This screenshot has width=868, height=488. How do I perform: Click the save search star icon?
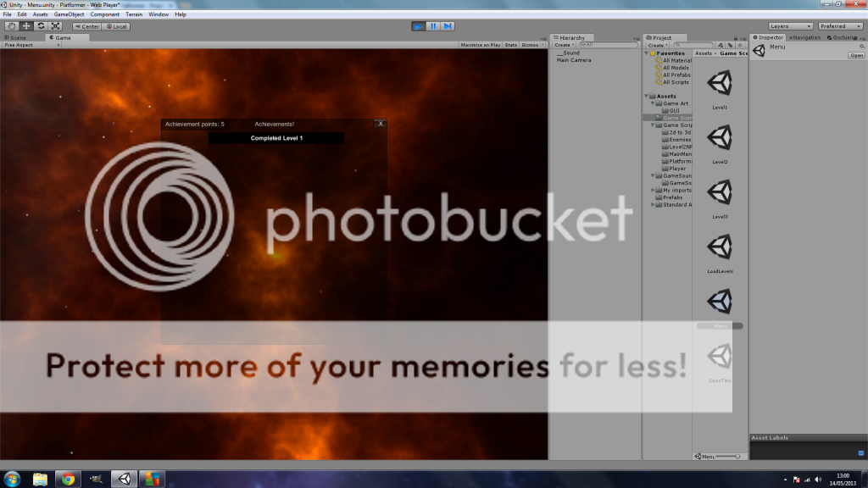tap(740, 45)
